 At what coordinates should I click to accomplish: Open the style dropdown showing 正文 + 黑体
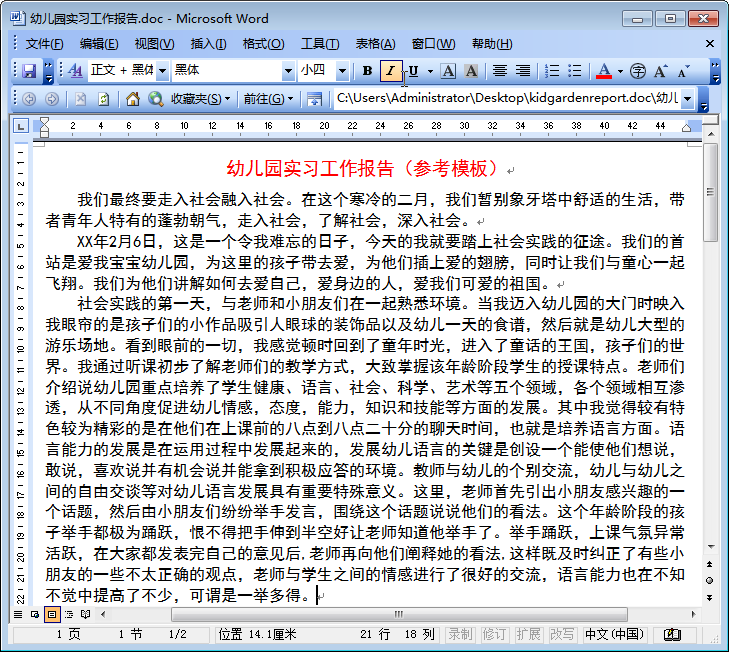pos(162,71)
